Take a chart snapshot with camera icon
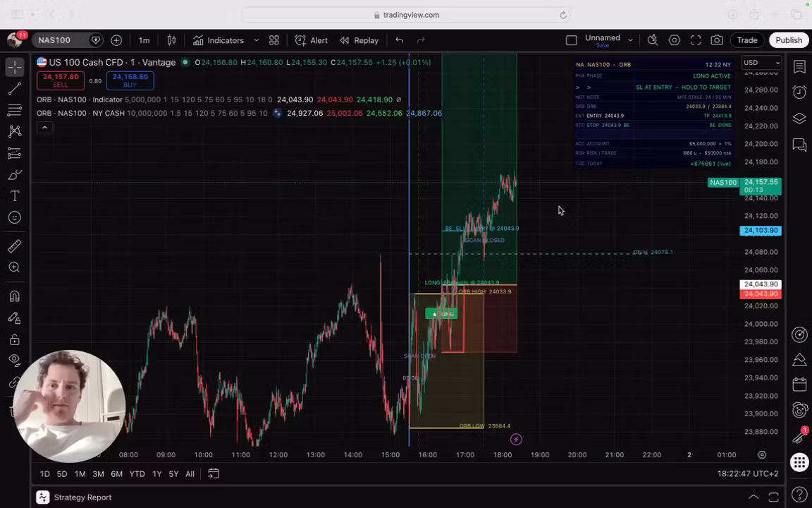 [x=717, y=40]
